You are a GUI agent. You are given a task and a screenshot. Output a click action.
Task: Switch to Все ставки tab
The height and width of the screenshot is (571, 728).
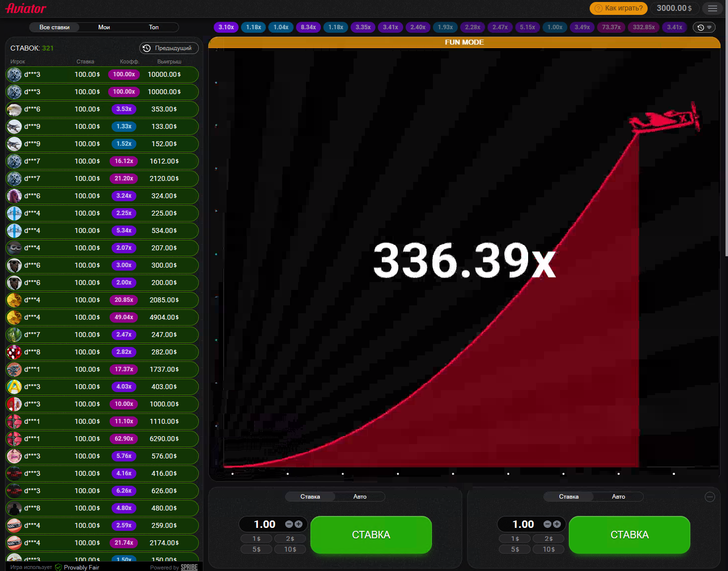(55, 27)
